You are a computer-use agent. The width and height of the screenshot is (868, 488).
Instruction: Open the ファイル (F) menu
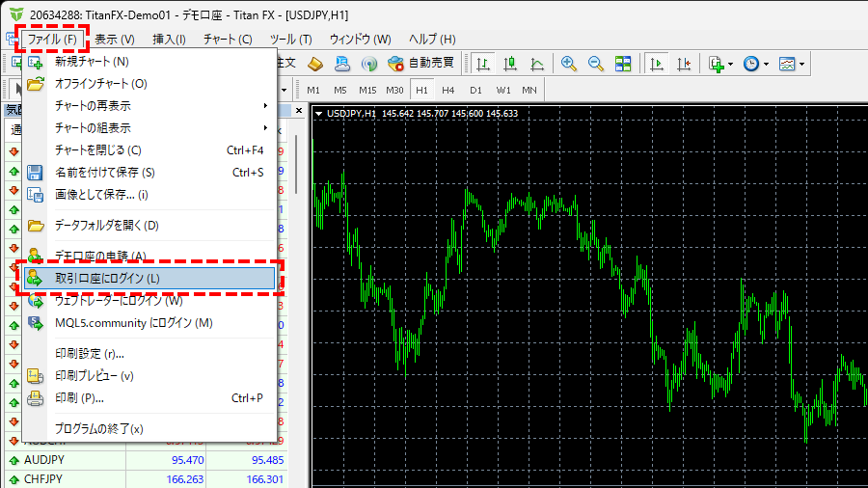pyautogui.click(x=52, y=40)
